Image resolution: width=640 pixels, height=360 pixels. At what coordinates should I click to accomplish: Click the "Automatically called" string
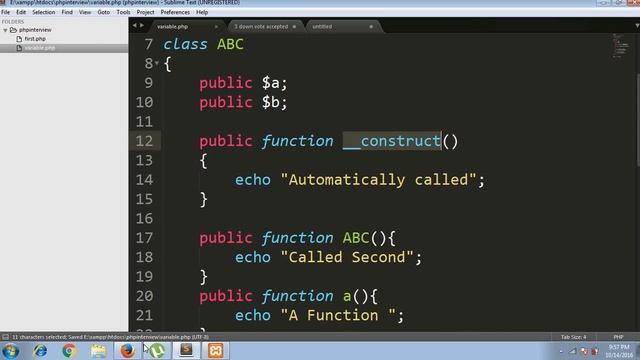[378, 180]
